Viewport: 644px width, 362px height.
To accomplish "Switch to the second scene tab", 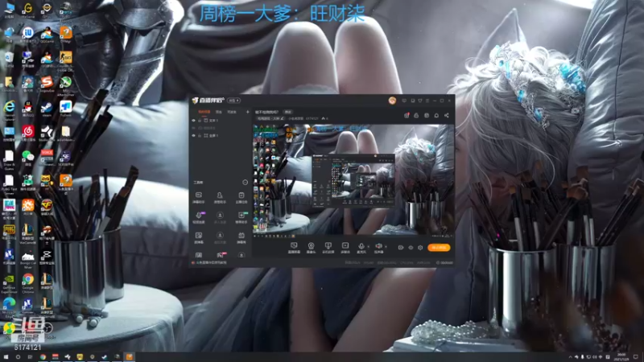I will click(x=219, y=112).
